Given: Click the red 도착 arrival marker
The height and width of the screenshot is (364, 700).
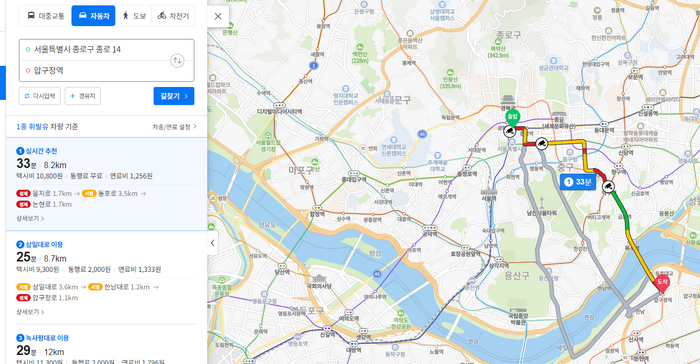Looking at the screenshot, I should [x=662, y=283].
